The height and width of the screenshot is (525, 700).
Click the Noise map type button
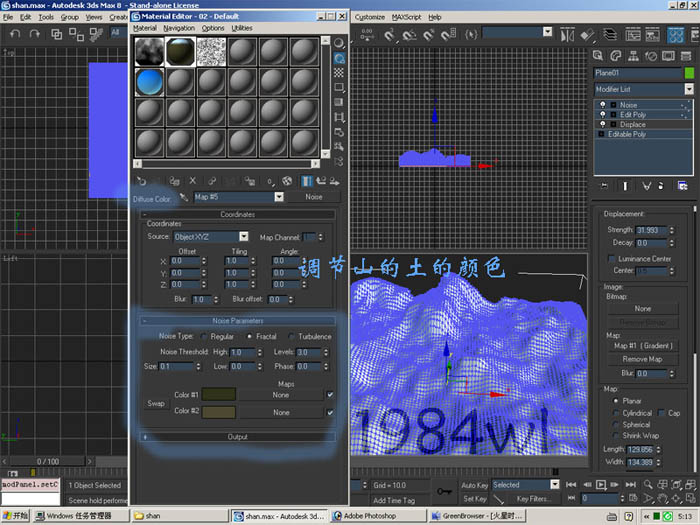(314, 197)
